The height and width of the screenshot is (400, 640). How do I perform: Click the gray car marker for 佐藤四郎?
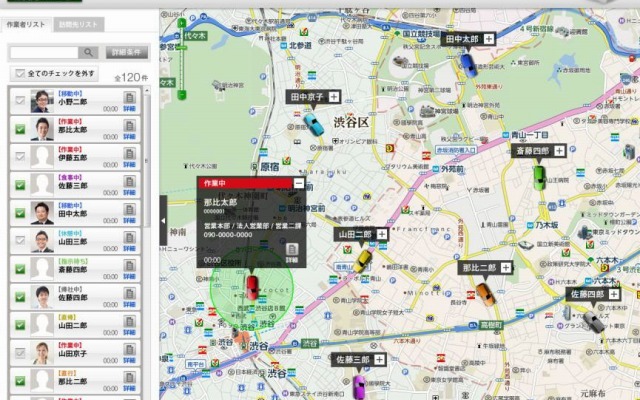click(x=594, y=322)
